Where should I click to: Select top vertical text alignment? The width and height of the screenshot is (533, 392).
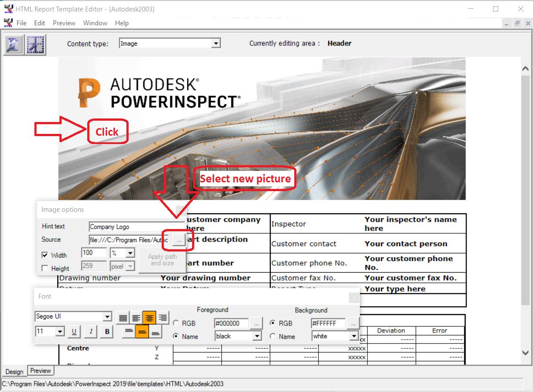pyautogui.click(x=129, y=331)
